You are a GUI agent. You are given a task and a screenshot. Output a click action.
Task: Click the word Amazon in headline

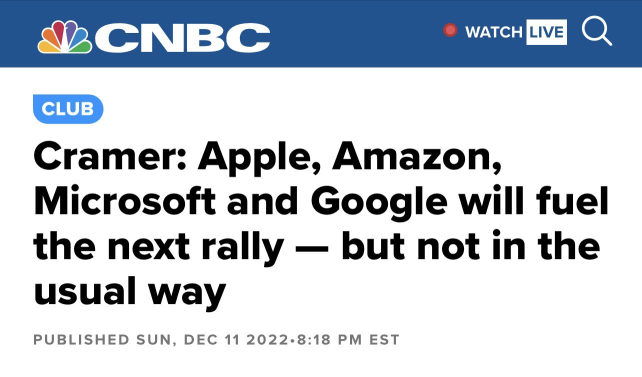417,156
